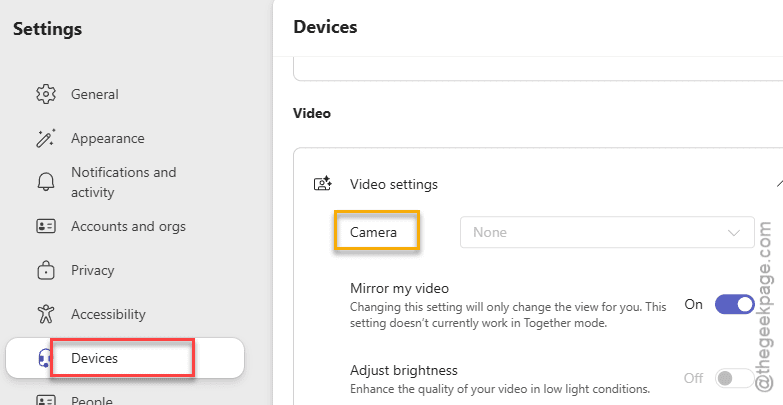Collapse the Video settings section chevron
The image size is (783, 405).
point(780,184)
